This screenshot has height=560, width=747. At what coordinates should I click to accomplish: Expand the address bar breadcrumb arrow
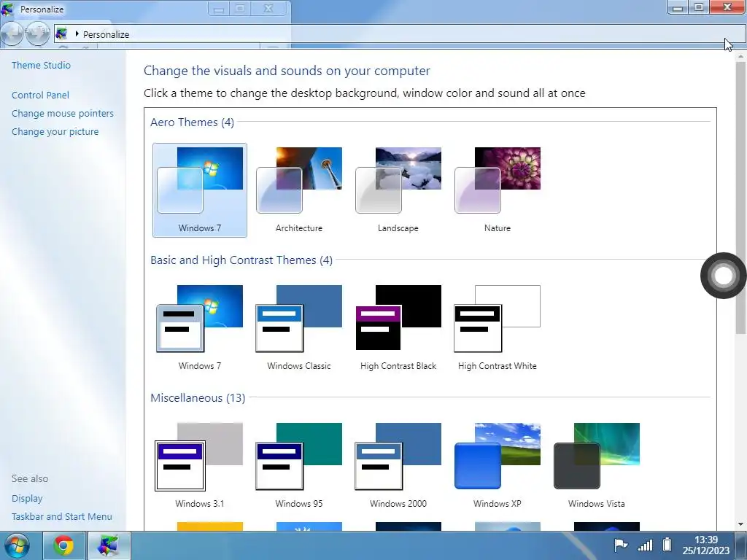pos(77,34)
